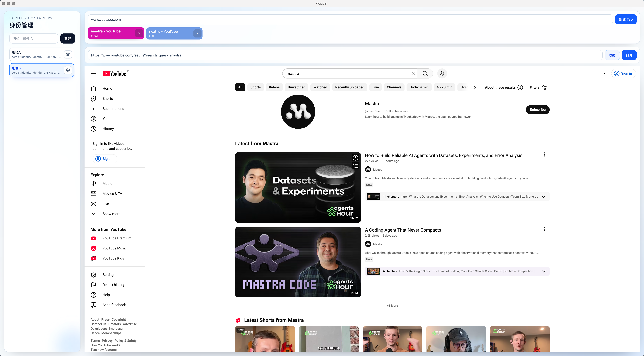This screenshot has height=356, width=644.
Task: Expand Show more in Explore section
Action: 111,214
